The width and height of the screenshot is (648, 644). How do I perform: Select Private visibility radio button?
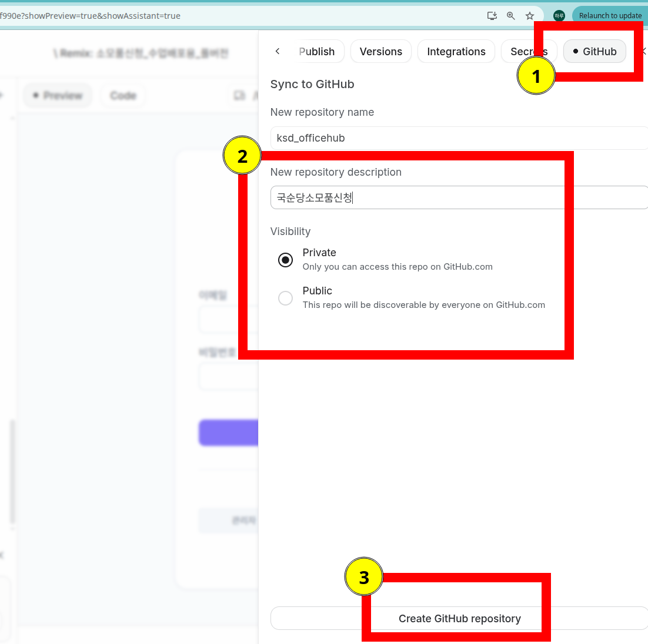click(x=285, y=260)
